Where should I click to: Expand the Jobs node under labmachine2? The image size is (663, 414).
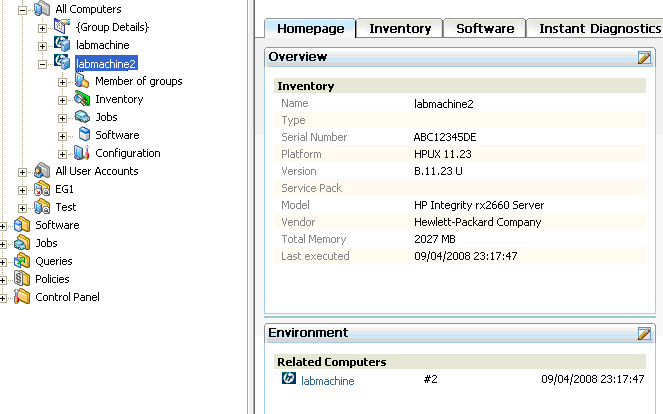pos(62,118)
